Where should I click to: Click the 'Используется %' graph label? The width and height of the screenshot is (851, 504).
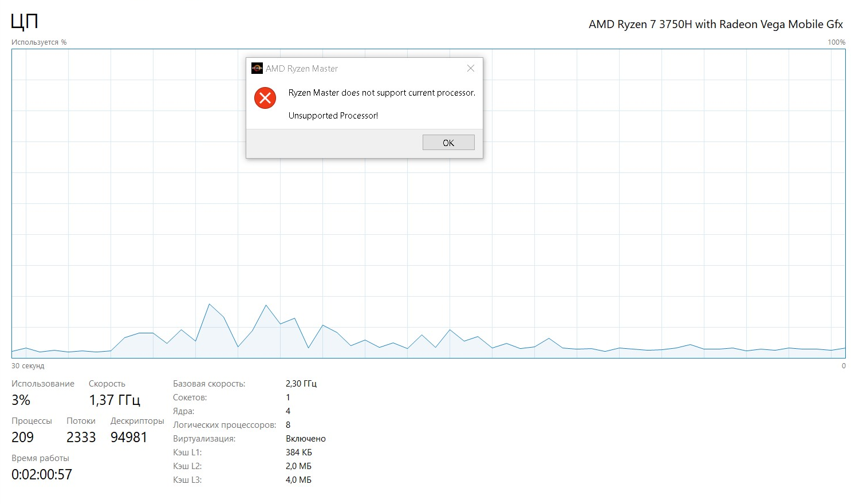pos(39,42)
